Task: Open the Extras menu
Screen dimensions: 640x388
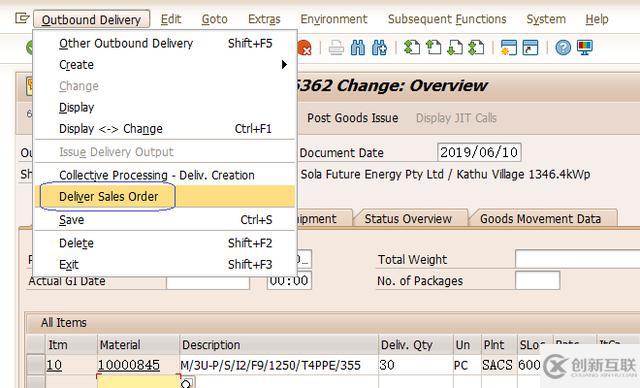Action: coord(264,19)
